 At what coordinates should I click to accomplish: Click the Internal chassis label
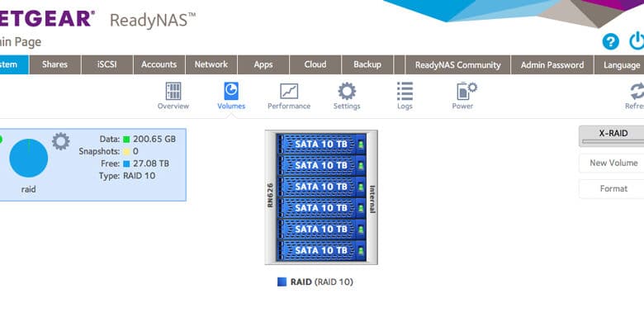372,199
